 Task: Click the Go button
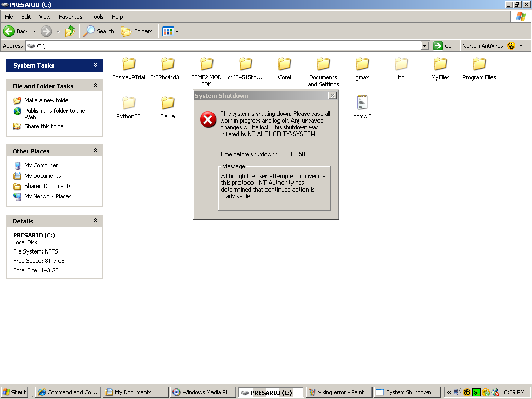[443, 46]
